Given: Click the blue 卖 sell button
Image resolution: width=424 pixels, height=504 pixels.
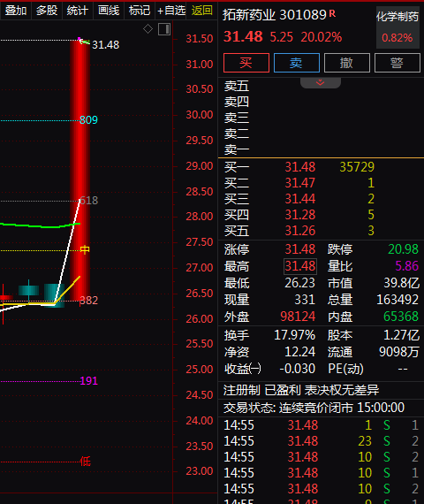Looking at the screenshot, I should click(x=297, y=63).
